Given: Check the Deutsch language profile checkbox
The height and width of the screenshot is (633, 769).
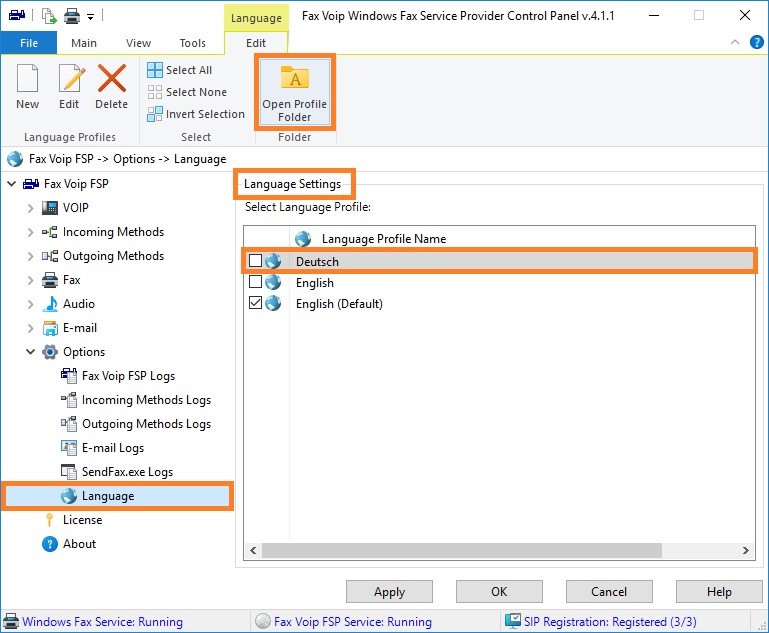Looking at the screenshot, I should [x=255, y=261].
